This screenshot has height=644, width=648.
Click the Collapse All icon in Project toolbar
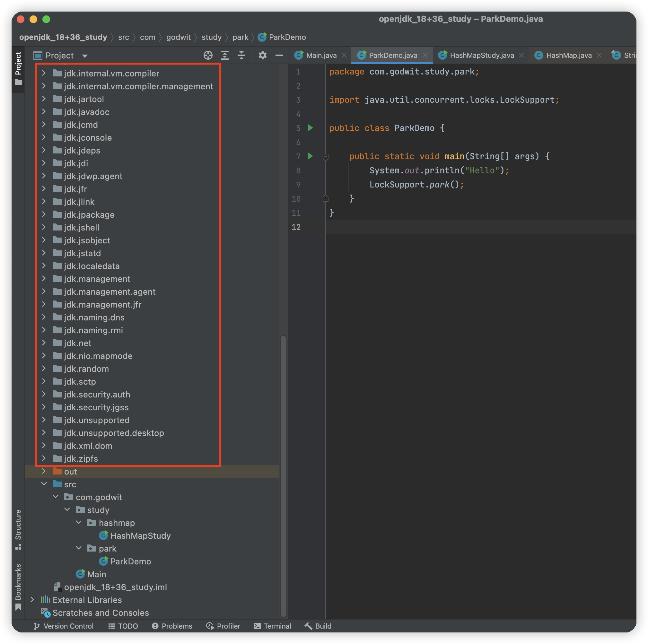click(241, 55)
